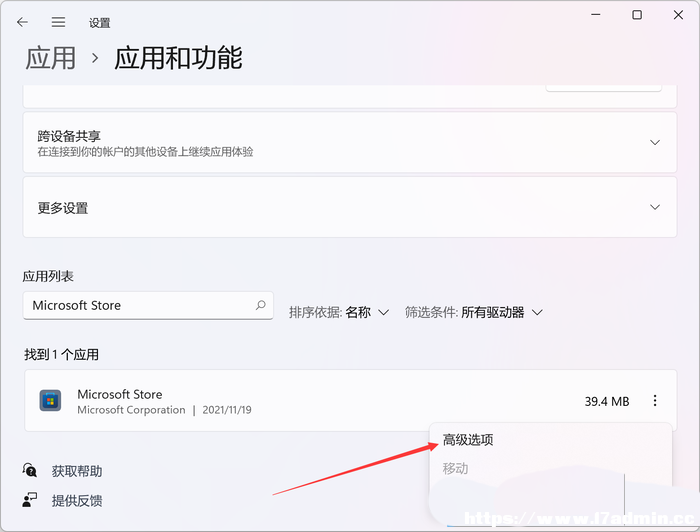
Task: Select the Microsoft Store app entry
Action: pyautogui.click(x=350, y=400)
